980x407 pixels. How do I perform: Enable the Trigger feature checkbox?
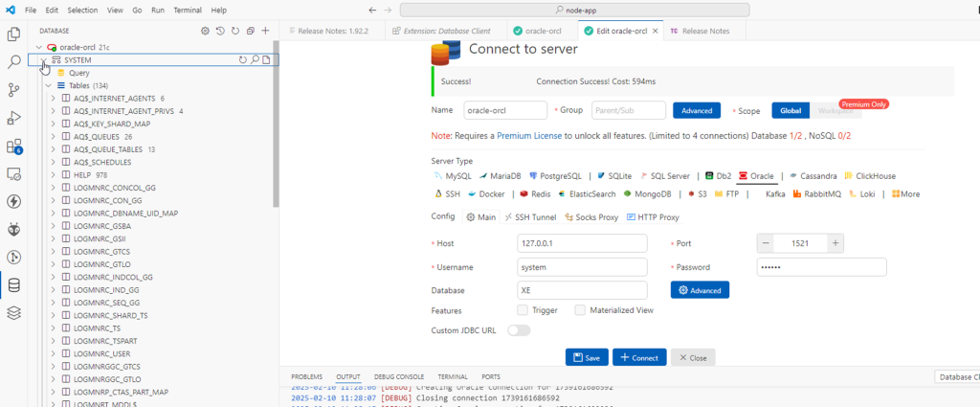pos(523,310)
